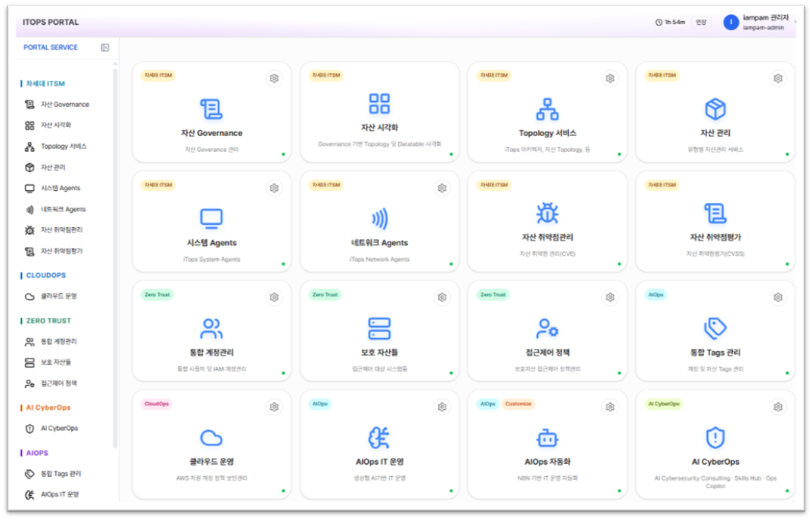Click the sidebar vertical scrollbar
The height and width of the screenshot is (520, 812).
point(115,259)
